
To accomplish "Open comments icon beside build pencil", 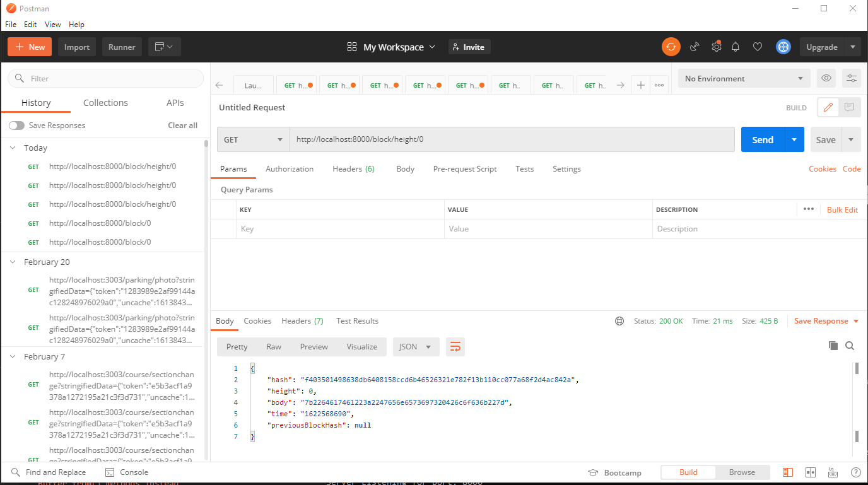I will tap(849, 107).
